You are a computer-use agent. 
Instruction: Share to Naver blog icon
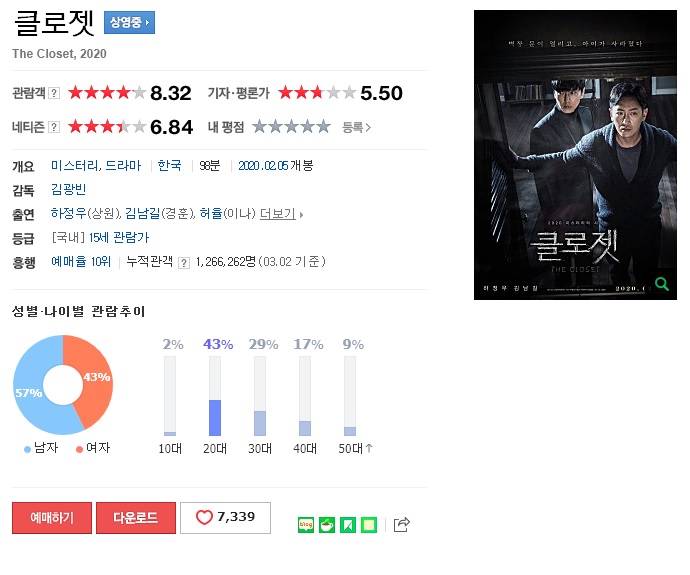click(x=306, y=524)
